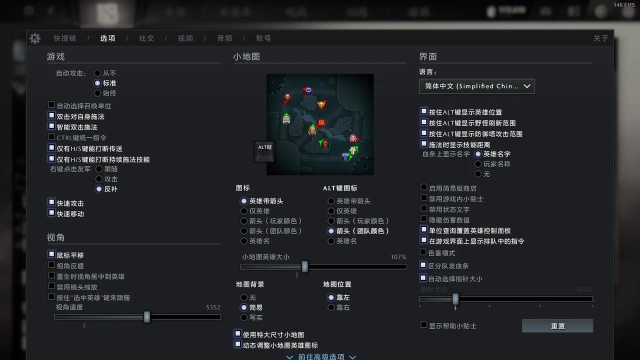Set 地图背景 to 简易
The image size is (640, 360).
coord(244,307)
